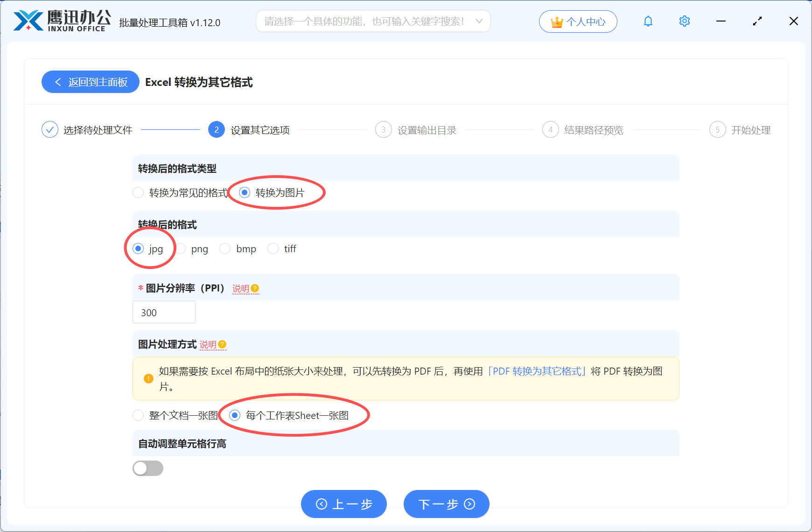
Task: Click the checkmark icon on step 选择待处理文件
Action: [x=50, y=129]
